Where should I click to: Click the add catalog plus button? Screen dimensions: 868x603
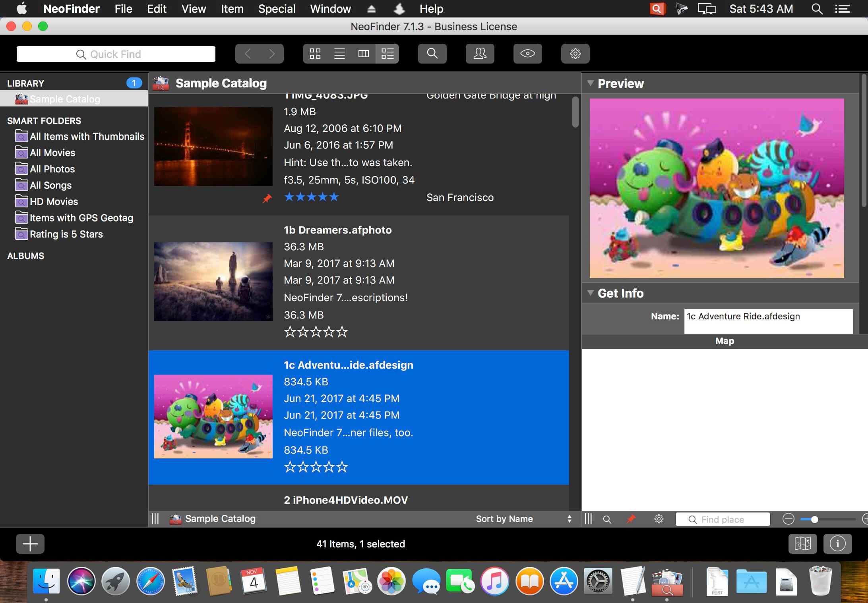(30, 544)
